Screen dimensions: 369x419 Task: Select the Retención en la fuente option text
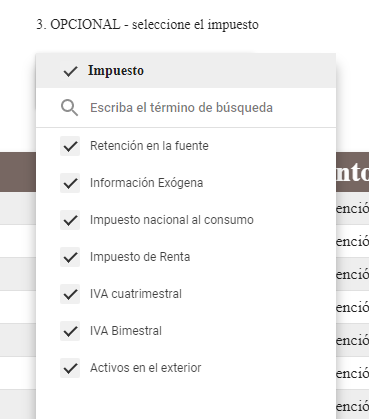pos(149,146)
